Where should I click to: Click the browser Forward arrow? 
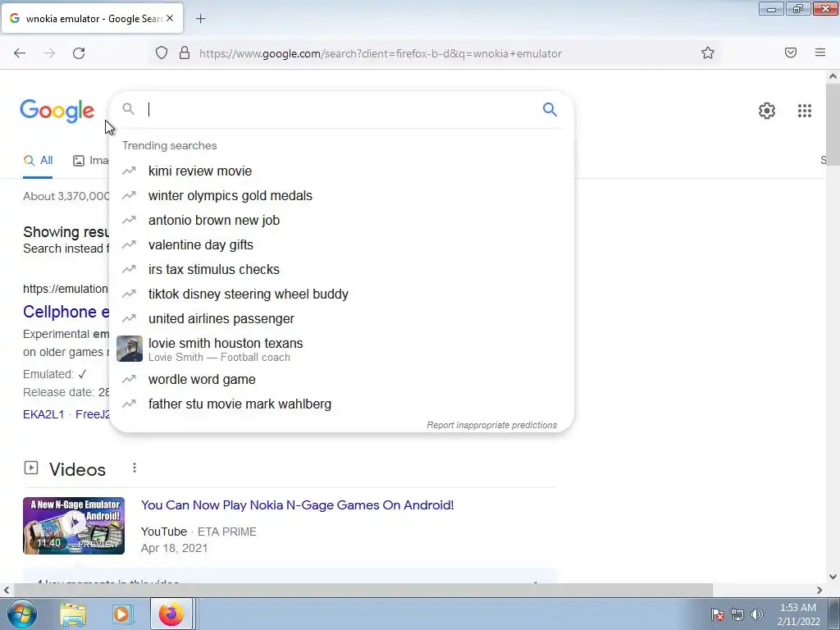49,53
